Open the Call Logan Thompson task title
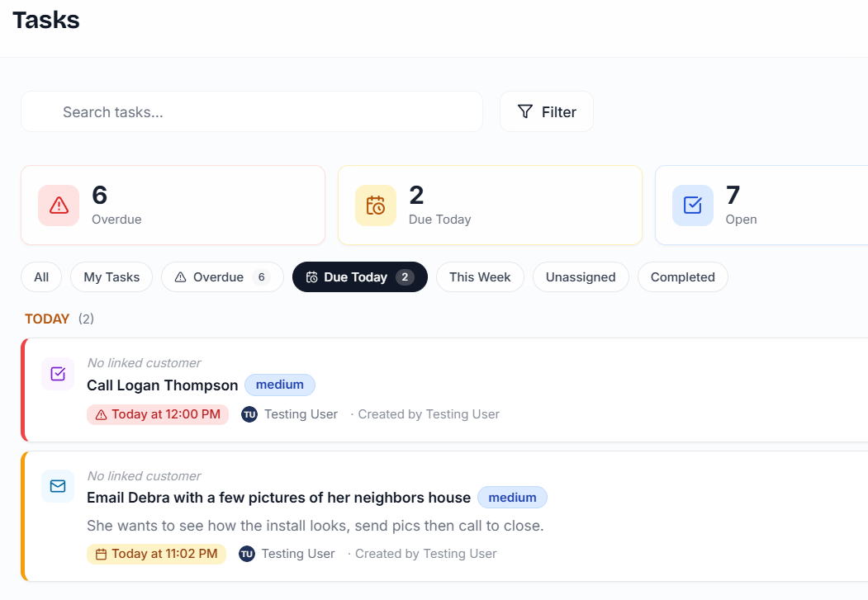 tap(162, 385)
